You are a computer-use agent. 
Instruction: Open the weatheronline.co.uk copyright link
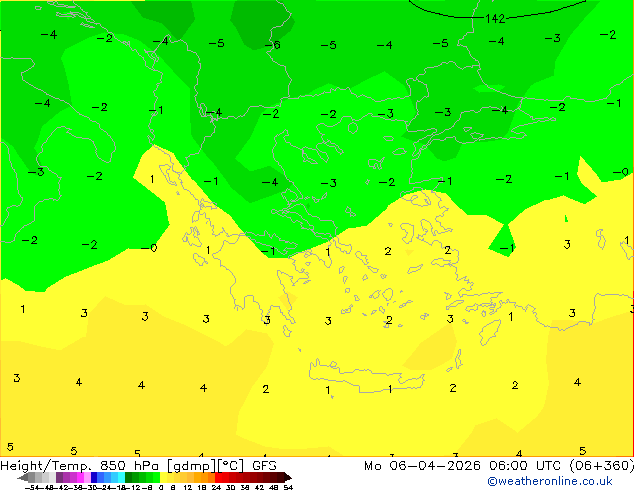click(550, 481)
